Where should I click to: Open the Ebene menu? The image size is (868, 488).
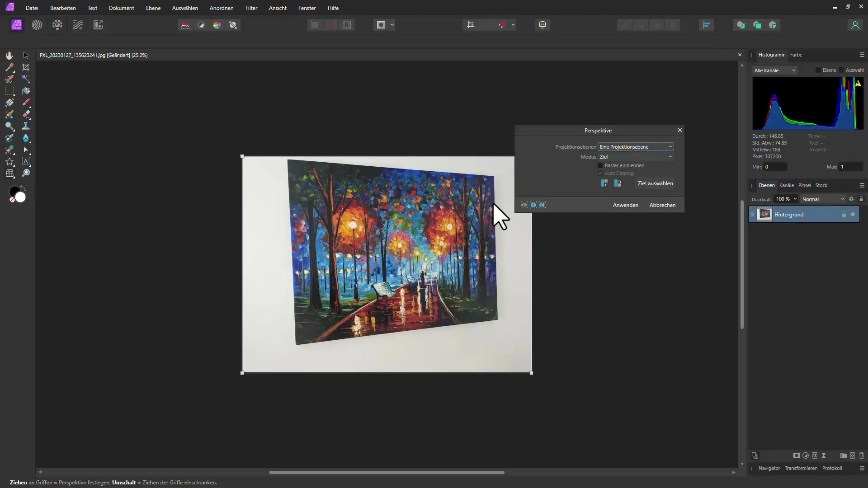[153, 8]
